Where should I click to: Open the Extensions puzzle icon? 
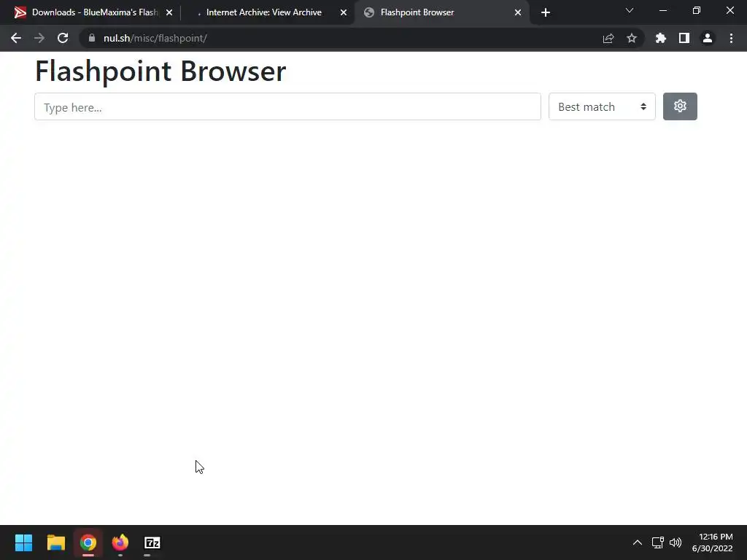[x=661, y=38]
